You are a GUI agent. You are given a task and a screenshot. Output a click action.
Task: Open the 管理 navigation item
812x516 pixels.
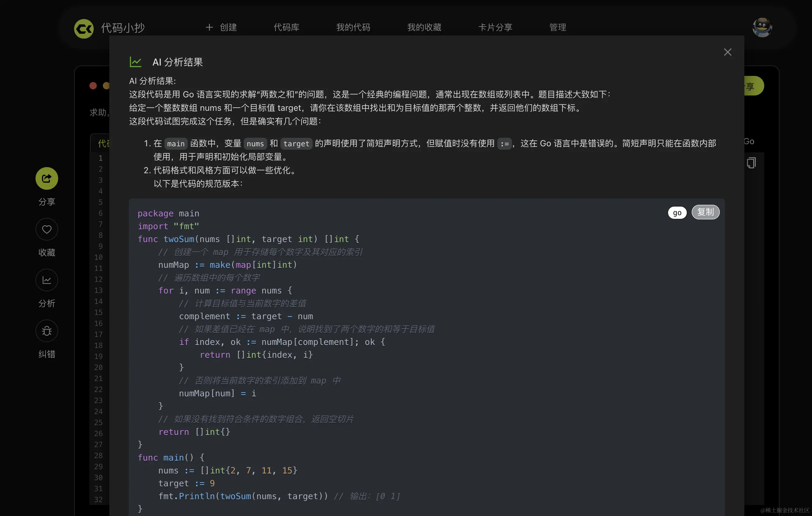[557, 27]
